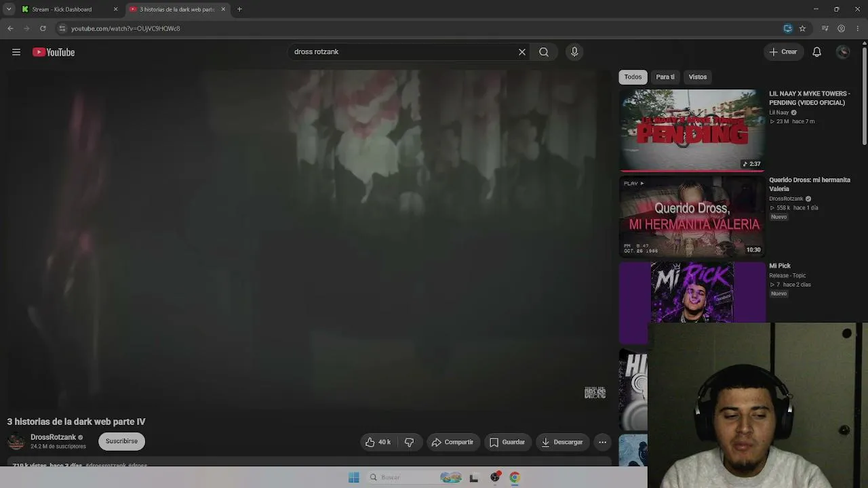Open the 'Mi Pick' video title

780,266
